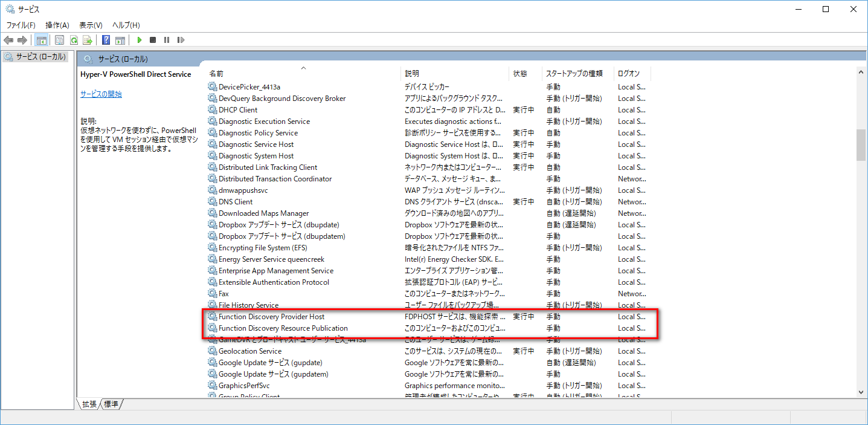The image size is (868, 425).
Task: Click the Export List toolbar icon
Action: pos(88,40)
